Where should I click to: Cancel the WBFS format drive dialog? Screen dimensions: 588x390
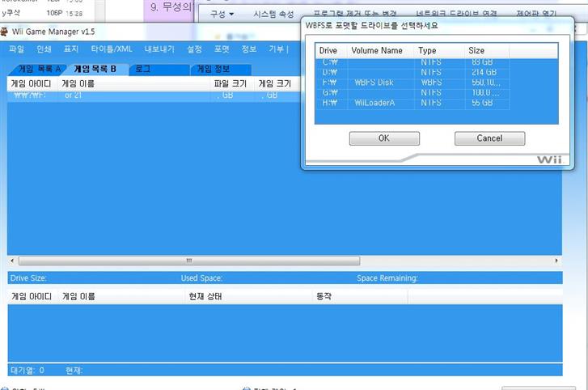(x=489, y=138)
